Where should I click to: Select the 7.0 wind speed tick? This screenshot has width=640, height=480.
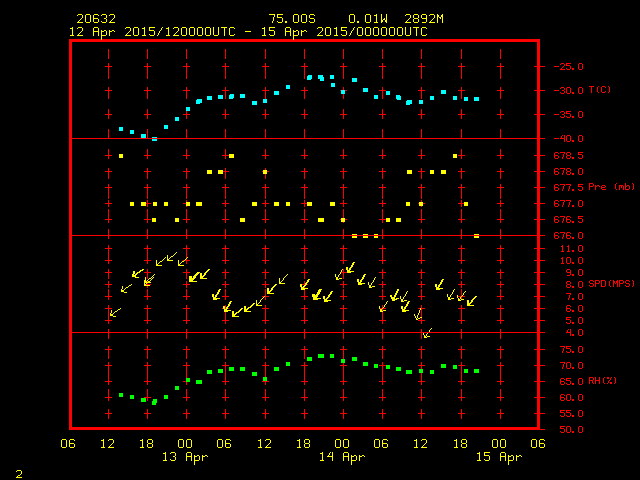[x=575, y=297]
